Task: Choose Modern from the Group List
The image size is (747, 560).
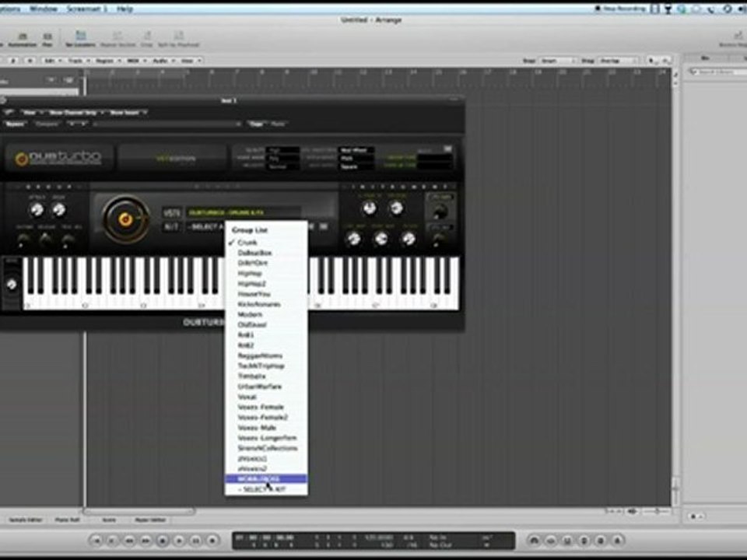Action: click(x=266, y=314)
